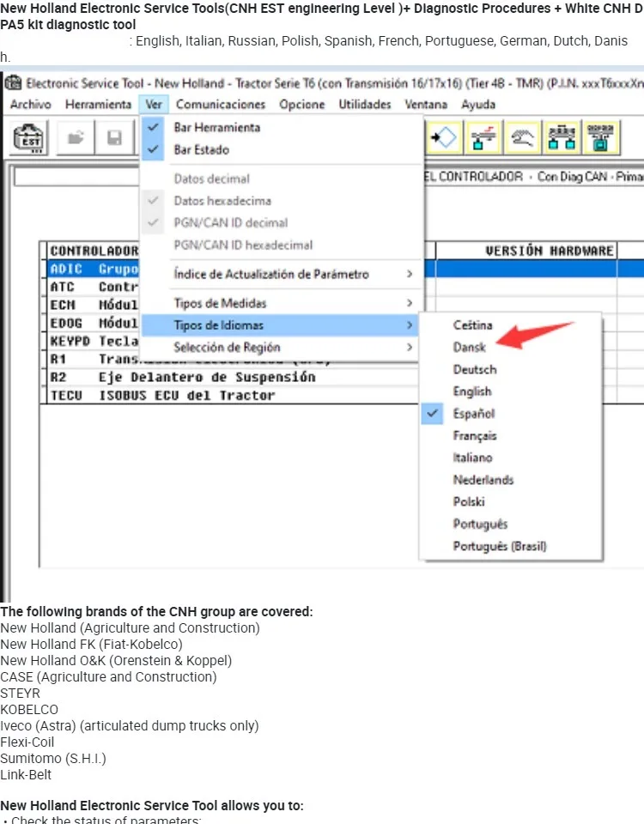Open the Utilidades menu
644x824 pixels.
(x=364, y=105)
